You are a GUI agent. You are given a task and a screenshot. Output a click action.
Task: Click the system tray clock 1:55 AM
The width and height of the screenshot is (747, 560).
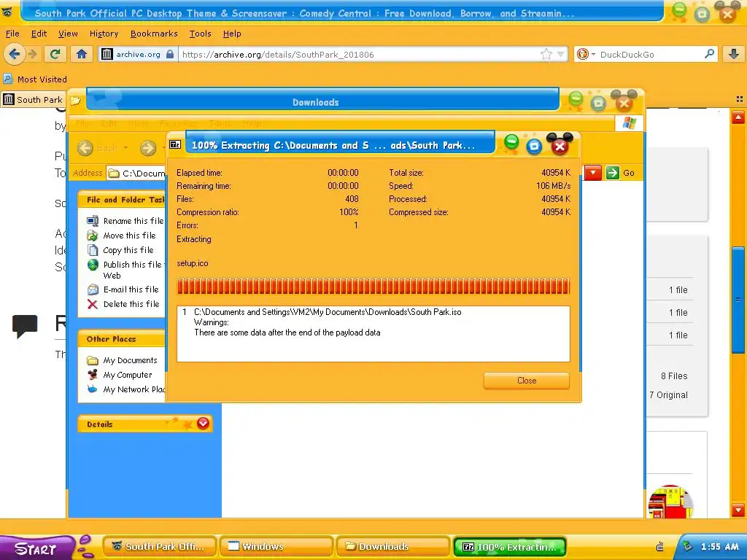(720, 547)
